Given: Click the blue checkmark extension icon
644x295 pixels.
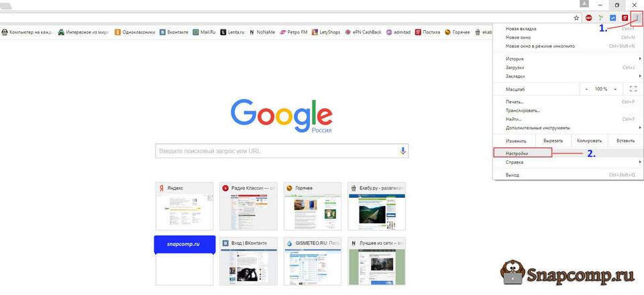Looking at the screenshot, I should pyautogui.click(x=612, y=17).
